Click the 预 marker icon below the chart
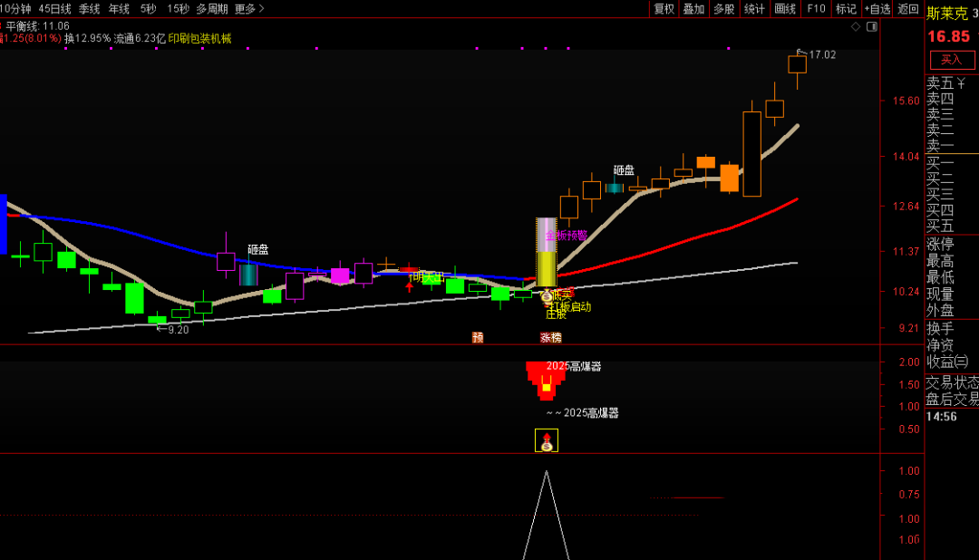Screen dimensions: 979x560 click(478, 337)
